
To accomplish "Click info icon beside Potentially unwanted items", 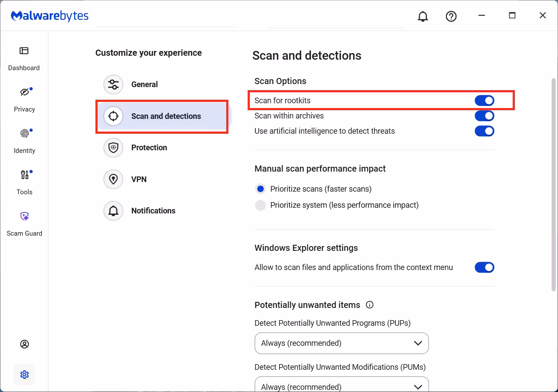I will (x=370, y=305).
